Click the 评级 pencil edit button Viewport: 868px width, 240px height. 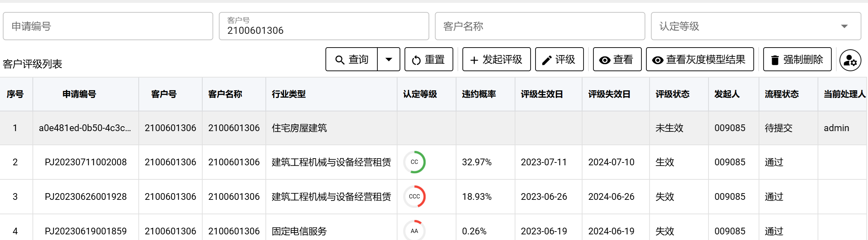coord(559,60)
